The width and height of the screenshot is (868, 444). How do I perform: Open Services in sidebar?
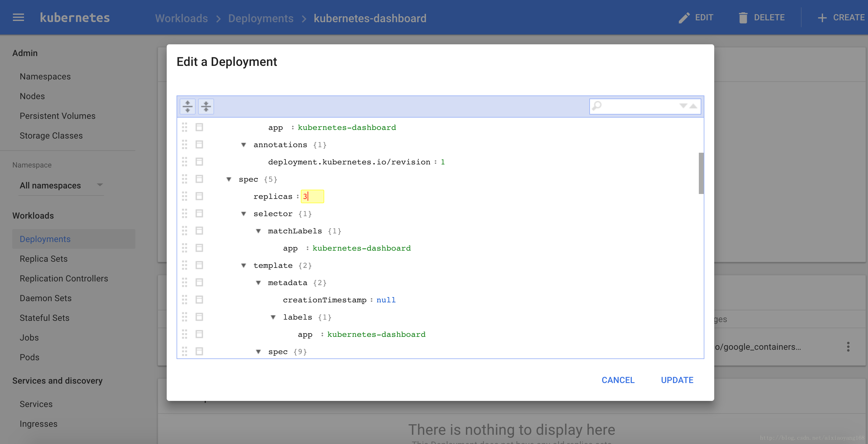tap(36, 404)
